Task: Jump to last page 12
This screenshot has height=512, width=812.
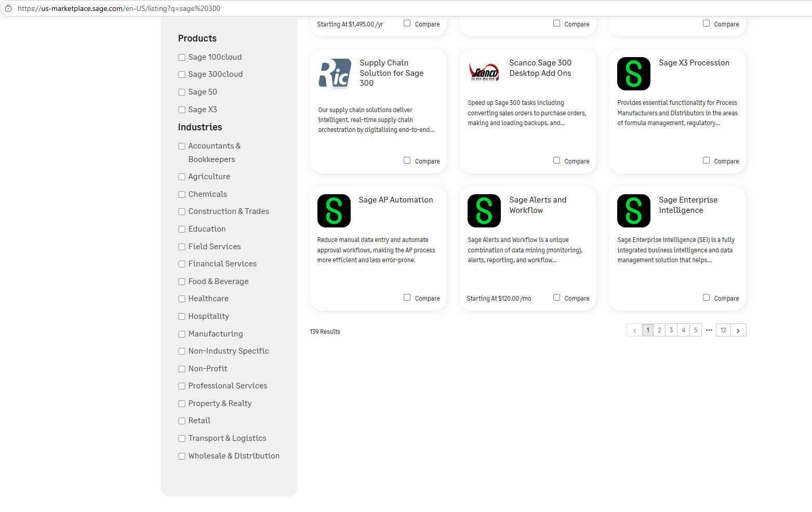Action: 723,330
